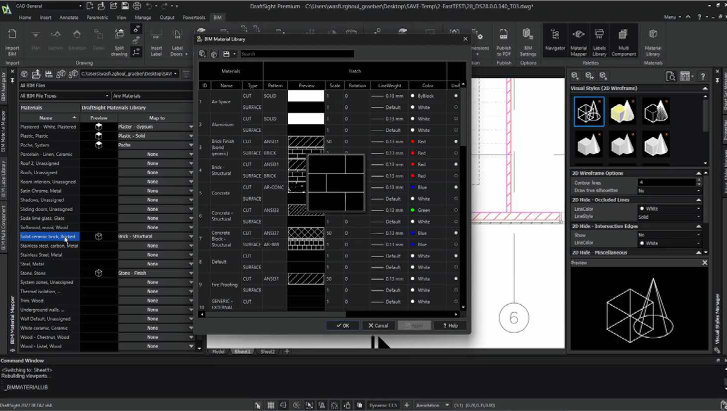Image resolution: width=727 pixels, height=411 pixels.
Task: Open the Material Mapper palette
Action: (578, 42)
